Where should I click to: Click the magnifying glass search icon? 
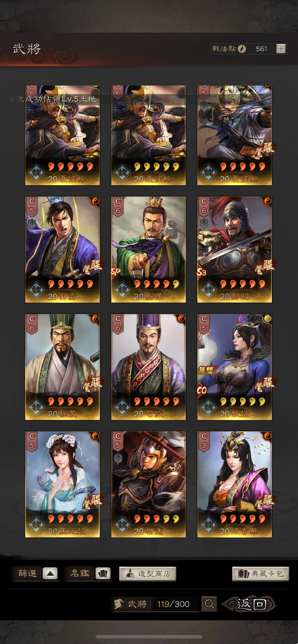[x=209, y=604]
